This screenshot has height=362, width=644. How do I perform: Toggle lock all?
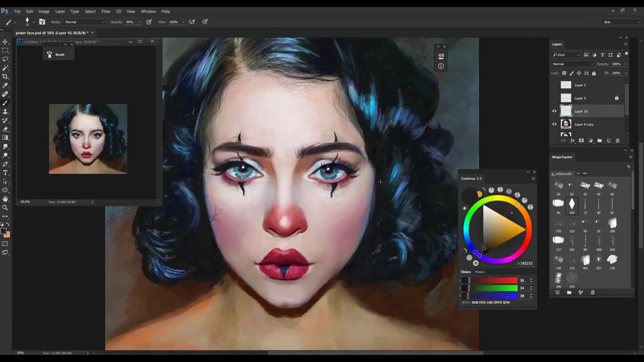pos(594,73)
